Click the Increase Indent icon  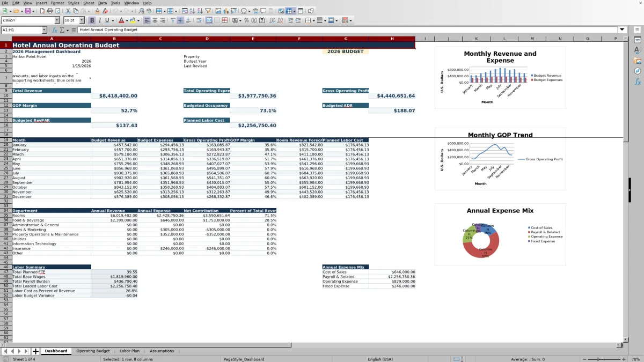290,20
